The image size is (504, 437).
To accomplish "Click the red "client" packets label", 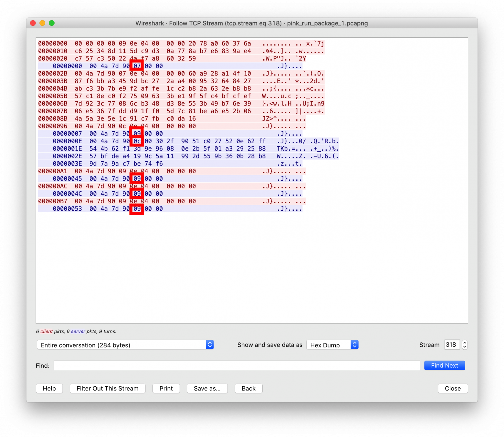I will [x=46, y=331].
